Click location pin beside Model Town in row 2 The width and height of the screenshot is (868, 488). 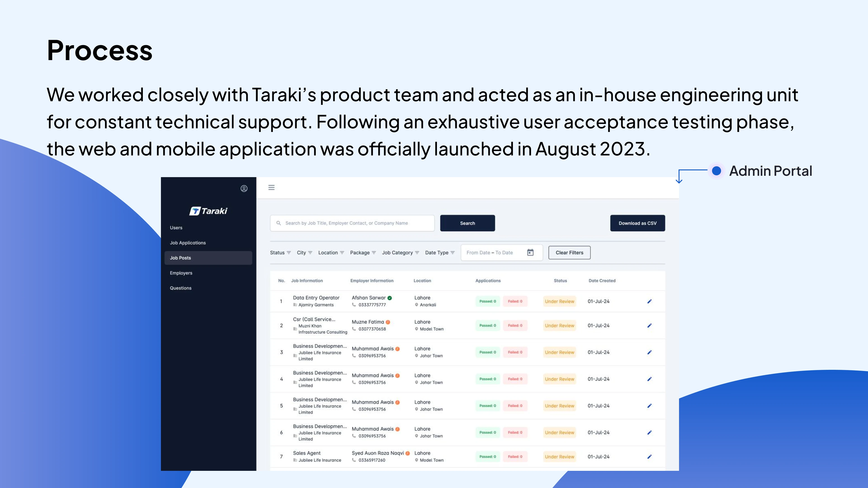click(x=416, y=329)
